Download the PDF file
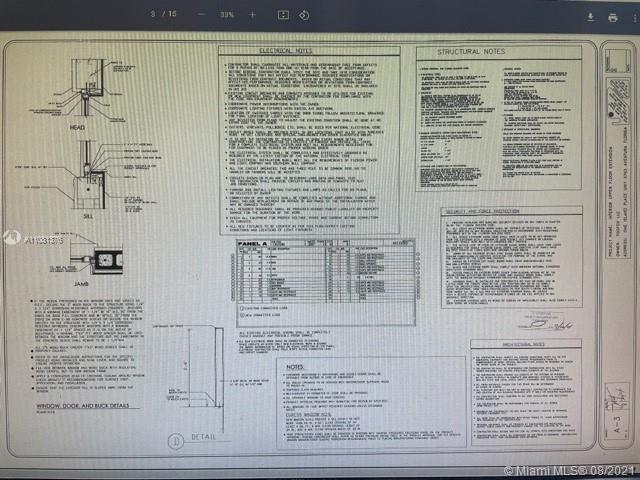640x480 pixels. tap(588, 17)
